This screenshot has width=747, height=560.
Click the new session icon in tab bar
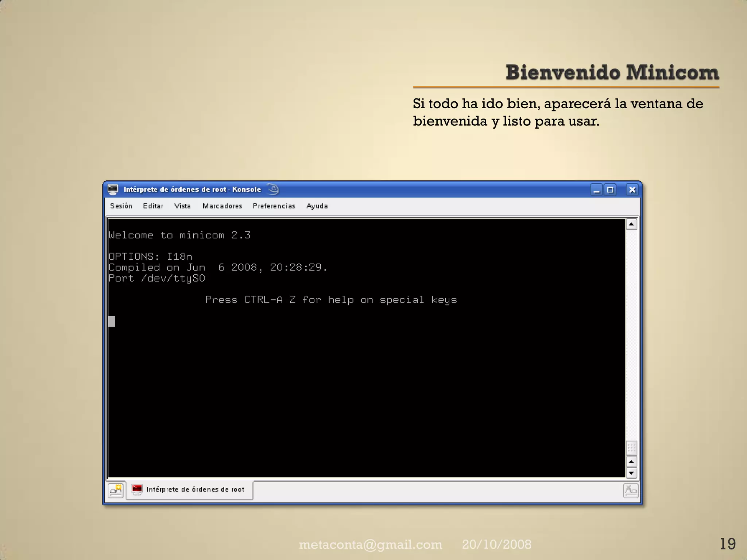116,490
